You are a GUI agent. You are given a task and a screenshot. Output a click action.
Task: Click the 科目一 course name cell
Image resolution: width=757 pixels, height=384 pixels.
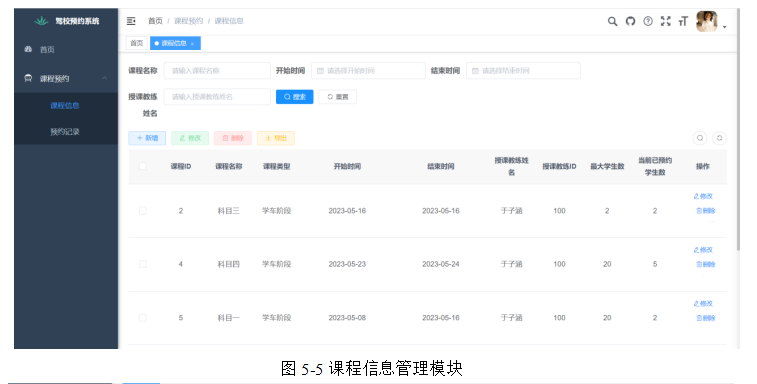pyautogui.click(x=228, y=318)
